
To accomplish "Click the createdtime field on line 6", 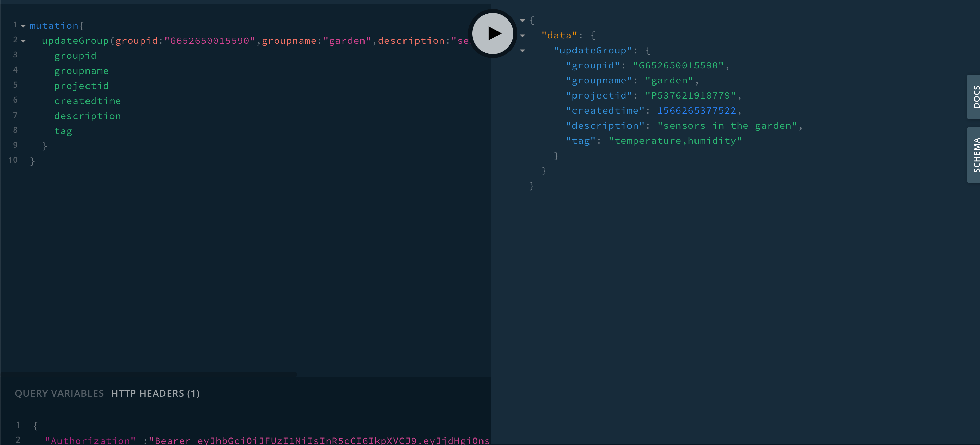I will point(88,101).
